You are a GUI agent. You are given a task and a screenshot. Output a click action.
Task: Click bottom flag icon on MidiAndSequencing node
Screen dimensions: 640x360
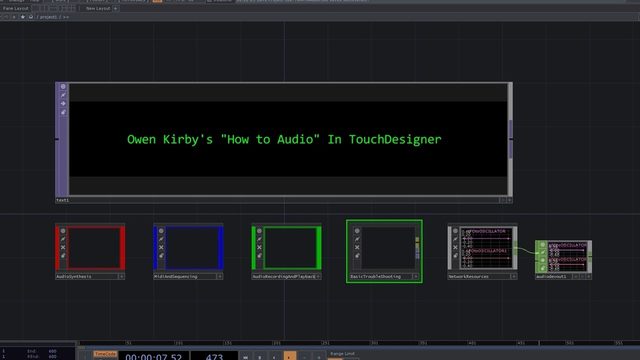point(161,256)
